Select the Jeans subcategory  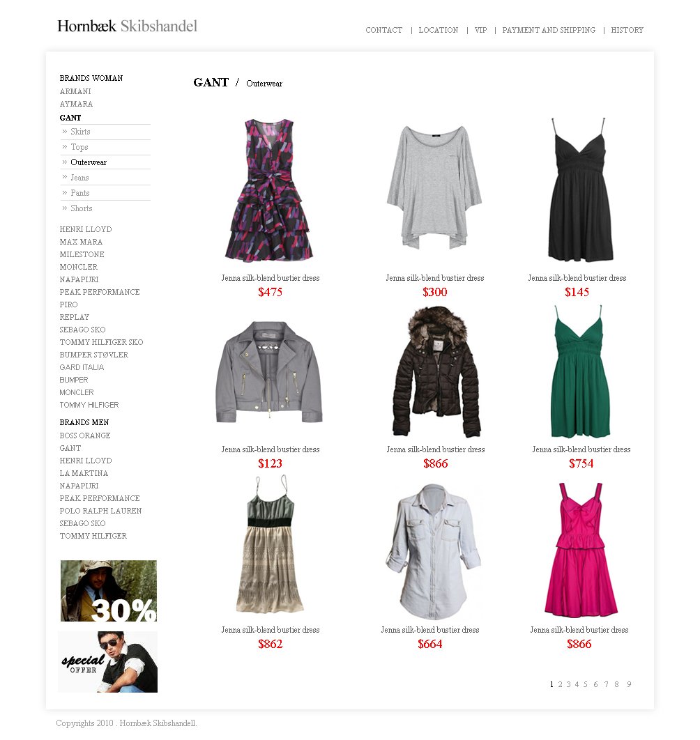[79, 178]
